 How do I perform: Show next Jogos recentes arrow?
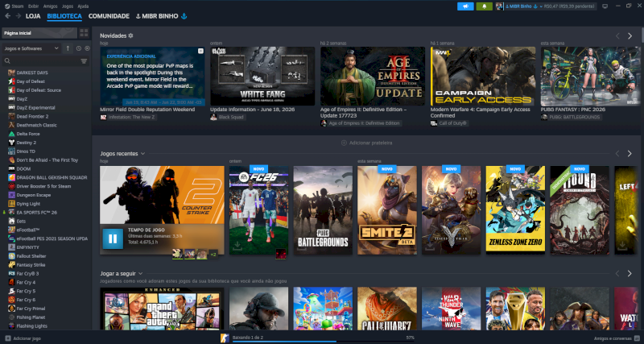pos(630,154)
